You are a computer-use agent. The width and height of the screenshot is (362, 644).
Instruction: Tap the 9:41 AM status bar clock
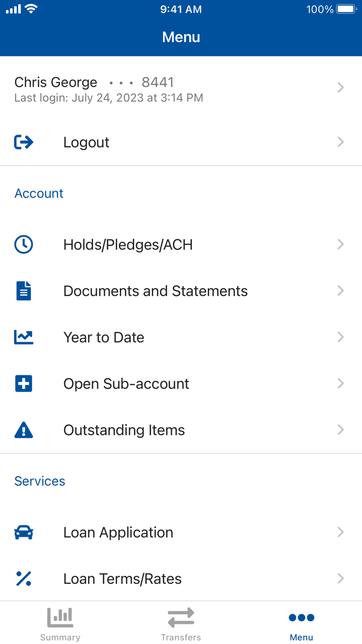[x=181, y=9]
